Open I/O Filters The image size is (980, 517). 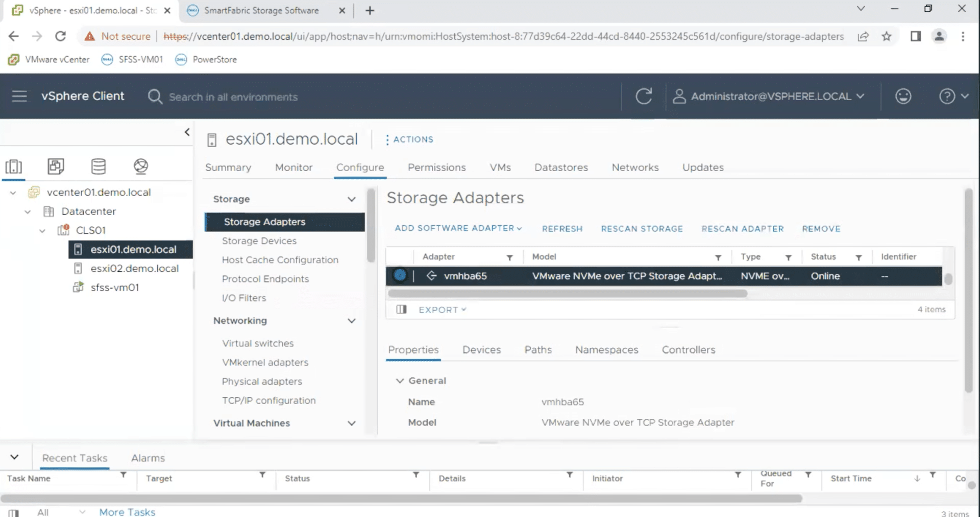[243, 297]
